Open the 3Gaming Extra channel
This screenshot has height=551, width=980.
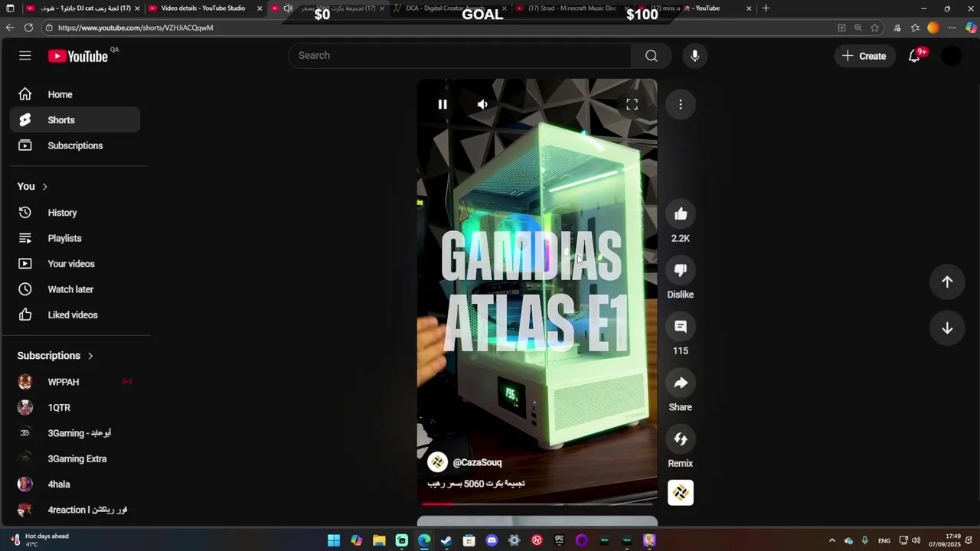(75, 459)
